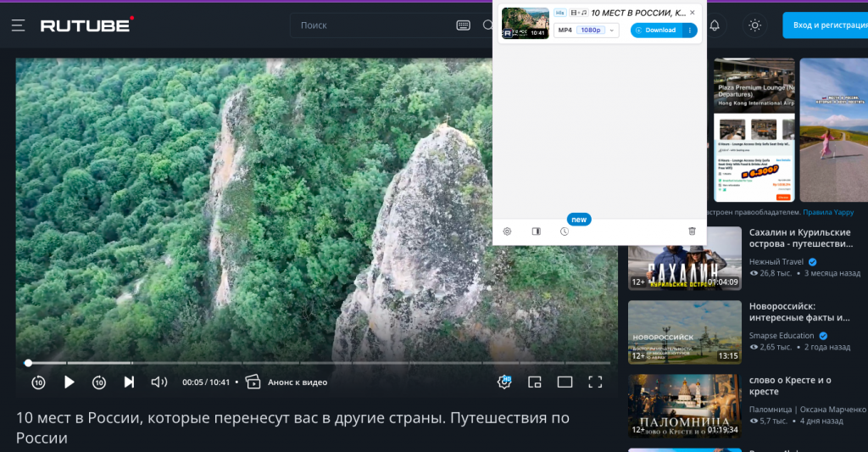Click the blue Download button
The width and height of the screenshot is (868, 452).
tap(655, 31)
